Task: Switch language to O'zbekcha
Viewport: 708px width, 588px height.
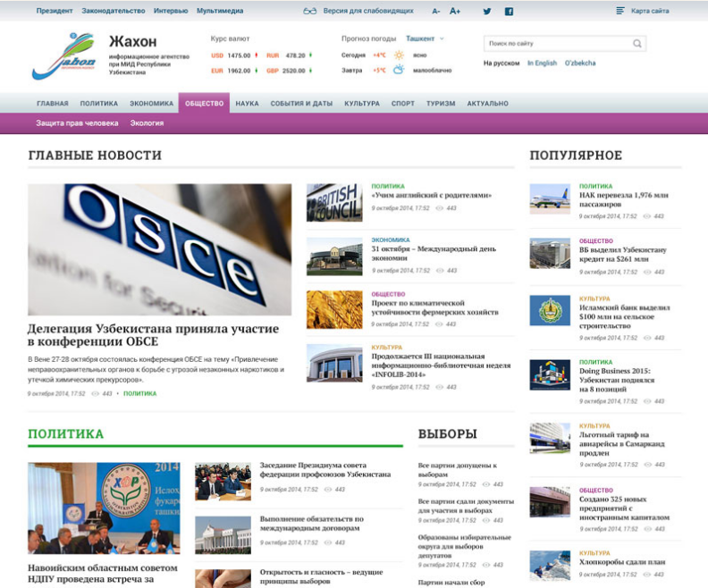Action: click(580, 63)
